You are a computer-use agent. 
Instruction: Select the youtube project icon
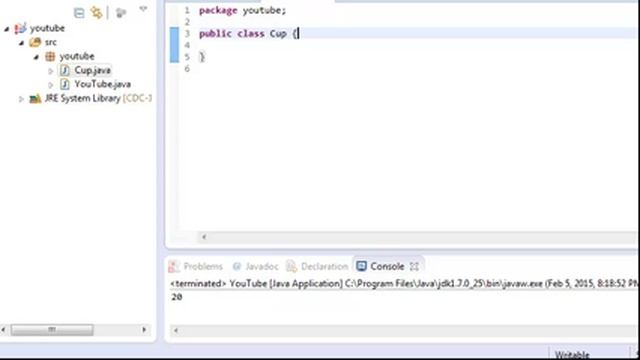coord(20,28)
